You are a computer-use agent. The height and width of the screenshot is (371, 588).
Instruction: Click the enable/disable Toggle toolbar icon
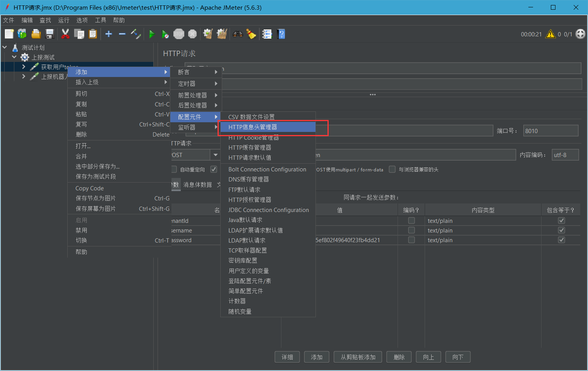coord(135,34)
